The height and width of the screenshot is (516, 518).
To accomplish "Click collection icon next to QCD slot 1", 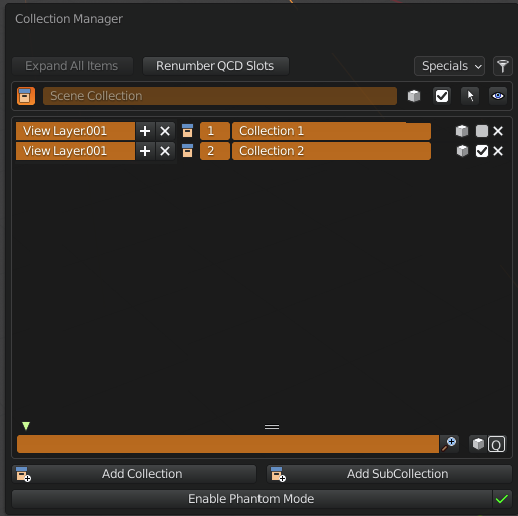I will [x=187, y=131].
